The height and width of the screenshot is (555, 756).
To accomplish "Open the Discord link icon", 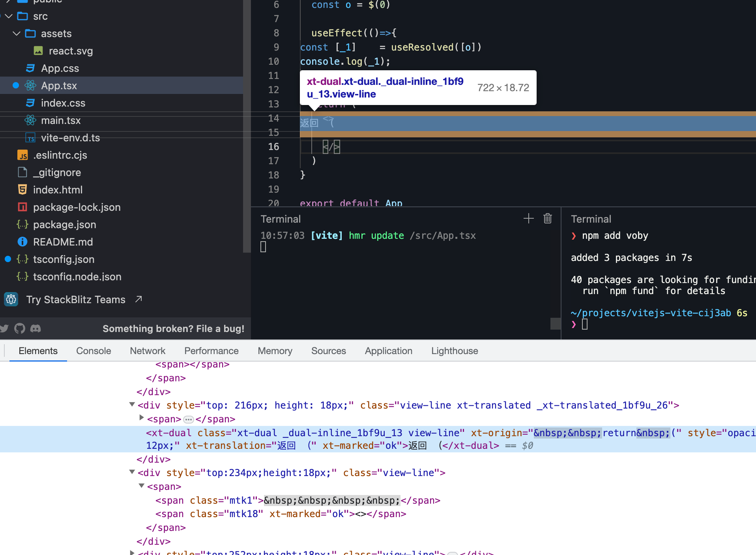I will [x=36, y=328].
